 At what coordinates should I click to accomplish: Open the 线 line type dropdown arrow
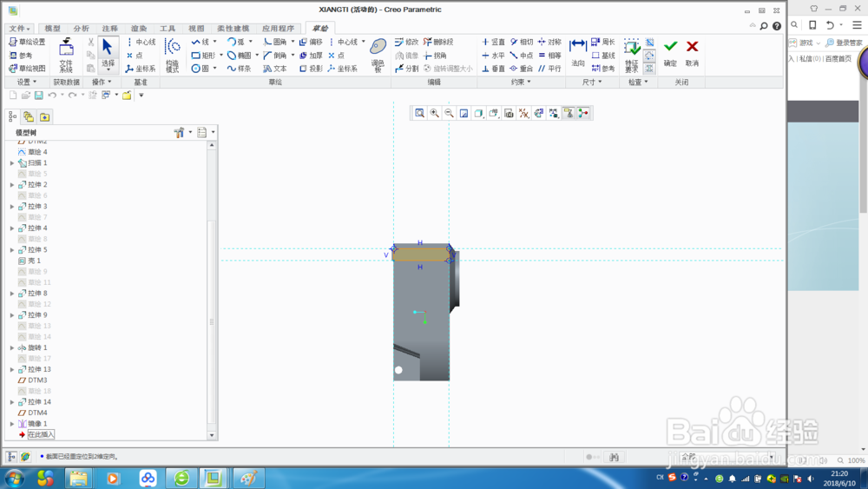coord(214,42)
